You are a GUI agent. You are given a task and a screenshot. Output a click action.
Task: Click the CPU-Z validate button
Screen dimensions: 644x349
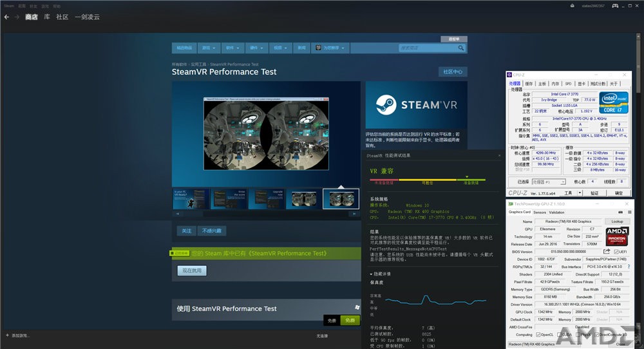[x=594, y=193]
